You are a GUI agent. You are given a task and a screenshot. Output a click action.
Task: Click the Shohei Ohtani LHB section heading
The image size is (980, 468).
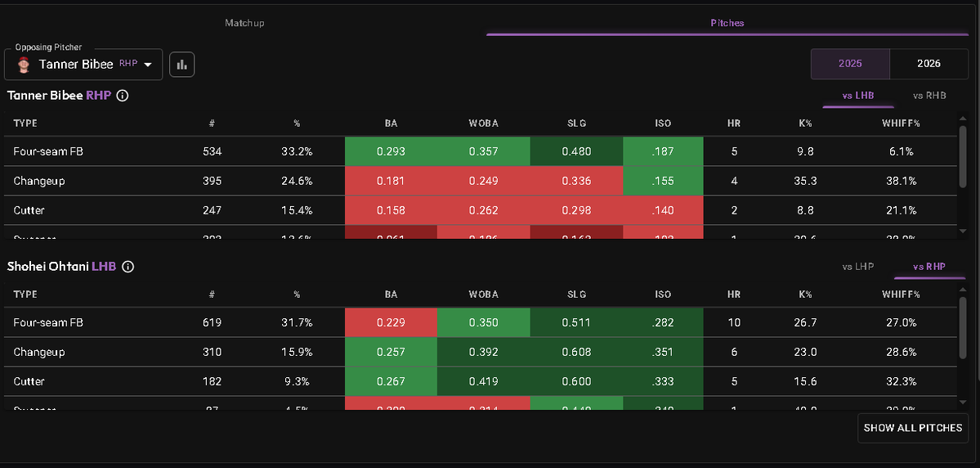[62, 267]
